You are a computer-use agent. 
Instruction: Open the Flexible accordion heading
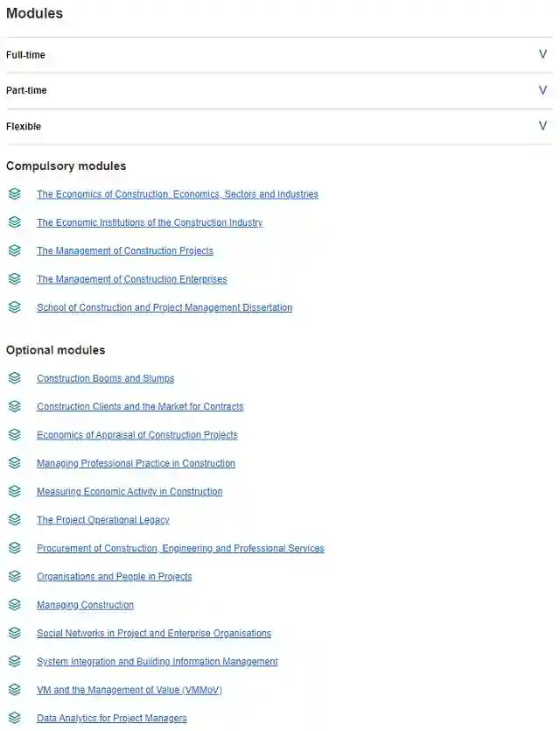click(x=24, y=127)
